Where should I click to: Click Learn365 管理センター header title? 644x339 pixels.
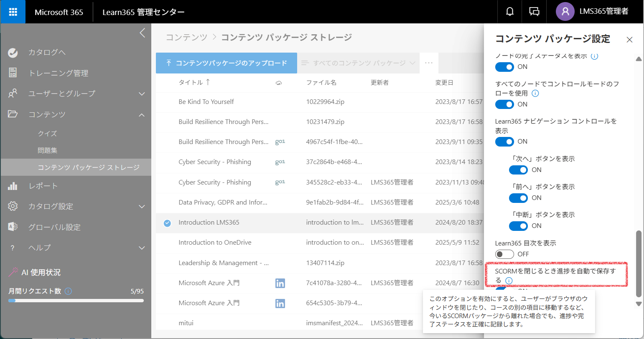tap(143, 12)
